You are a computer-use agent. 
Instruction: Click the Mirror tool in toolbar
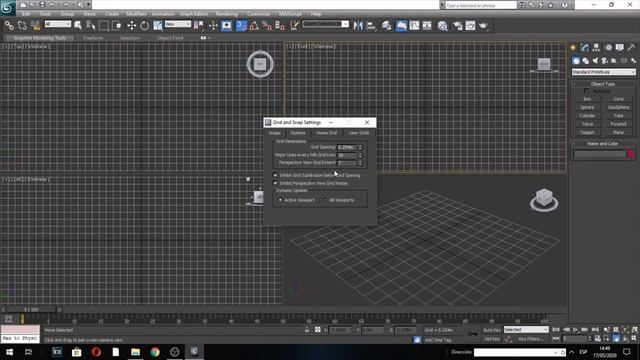tap(358, 26)
